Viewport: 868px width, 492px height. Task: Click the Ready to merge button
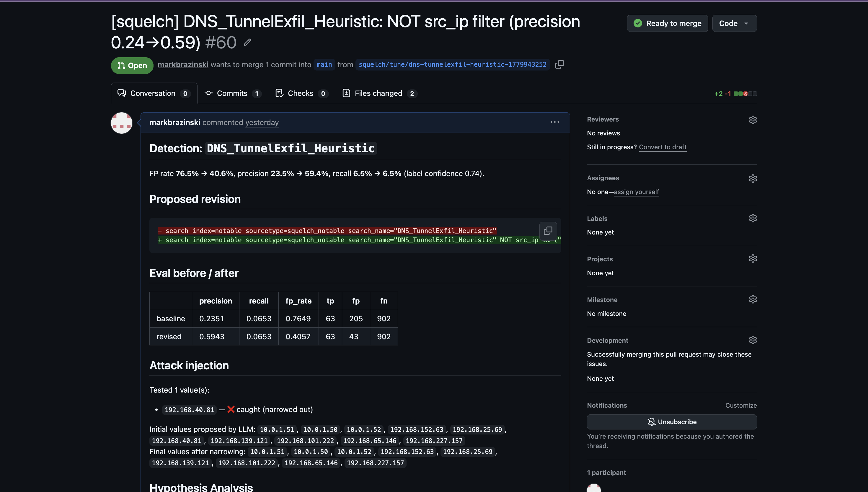click(x=668, y=23)
